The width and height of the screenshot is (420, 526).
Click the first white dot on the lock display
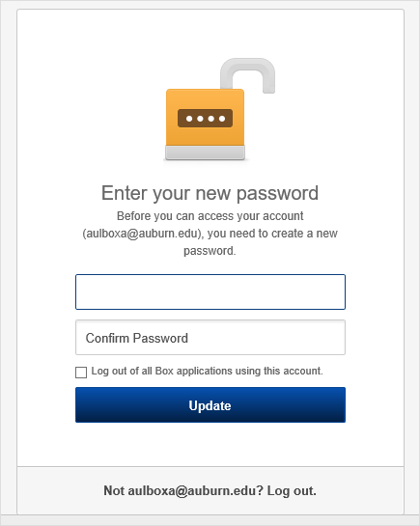click(x=189, y=119)
